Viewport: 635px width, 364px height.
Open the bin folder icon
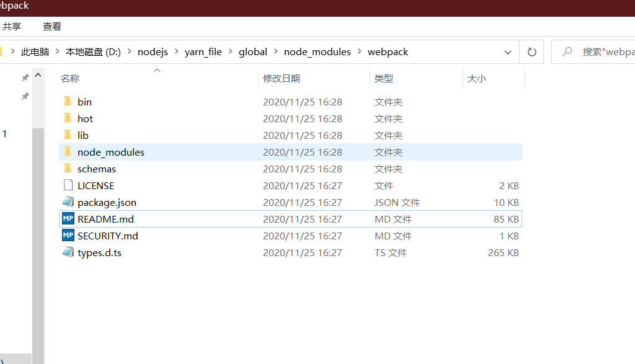tap(68, 101)
